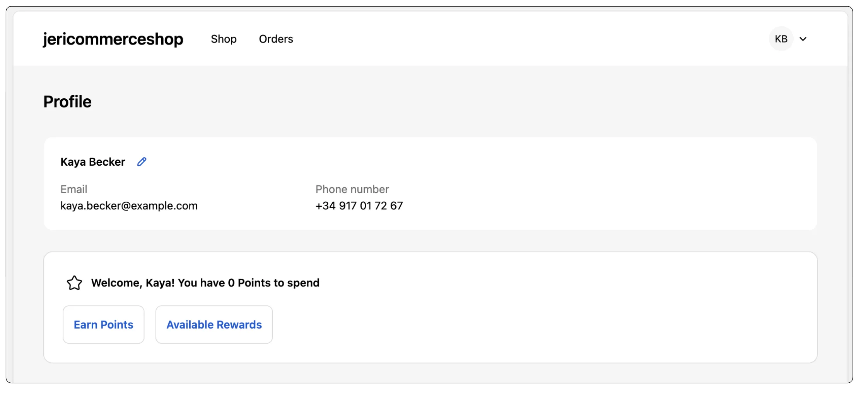Click the jericommerceshop logo
Image resolution: width=868 pixels, height=394 pixels.
click(113, 39)
